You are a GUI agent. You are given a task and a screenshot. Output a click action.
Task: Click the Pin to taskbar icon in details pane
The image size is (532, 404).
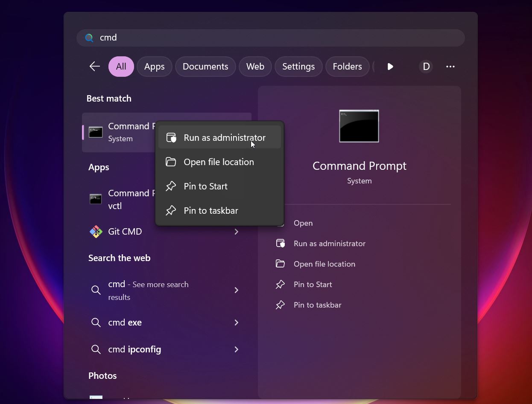click(280, 305)
